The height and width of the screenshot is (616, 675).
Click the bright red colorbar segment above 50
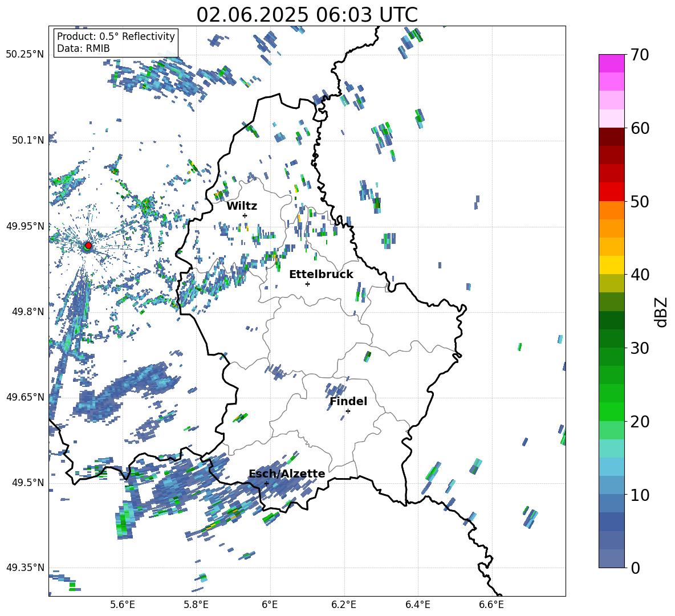pyautogui.click(x=611, y=192)
